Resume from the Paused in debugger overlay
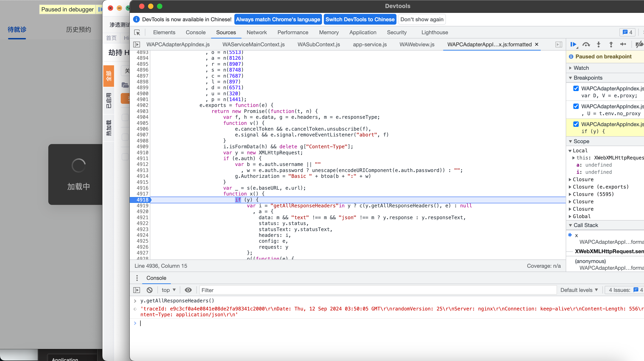This screenshot has width=644, height=361. (100, 9)
